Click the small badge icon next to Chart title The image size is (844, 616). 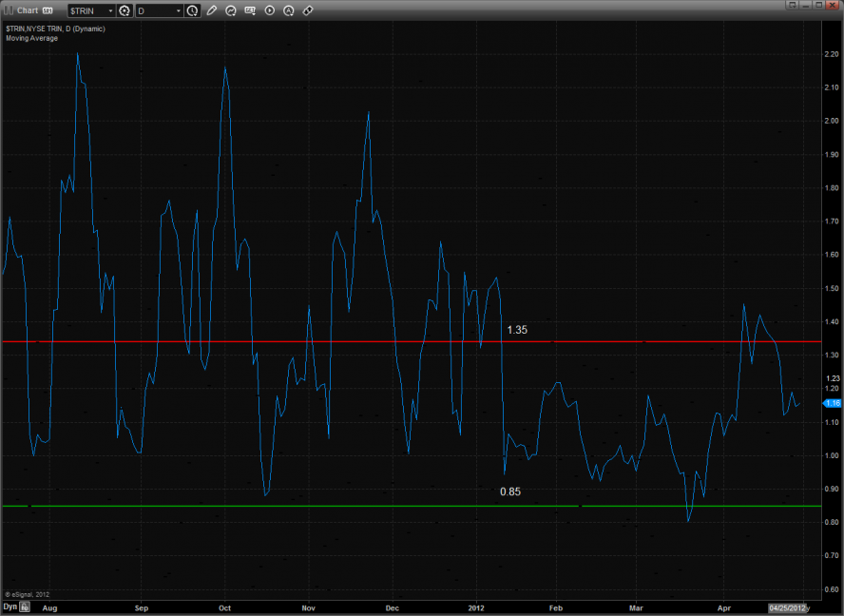pyautogui.click(x=48, y=10)
